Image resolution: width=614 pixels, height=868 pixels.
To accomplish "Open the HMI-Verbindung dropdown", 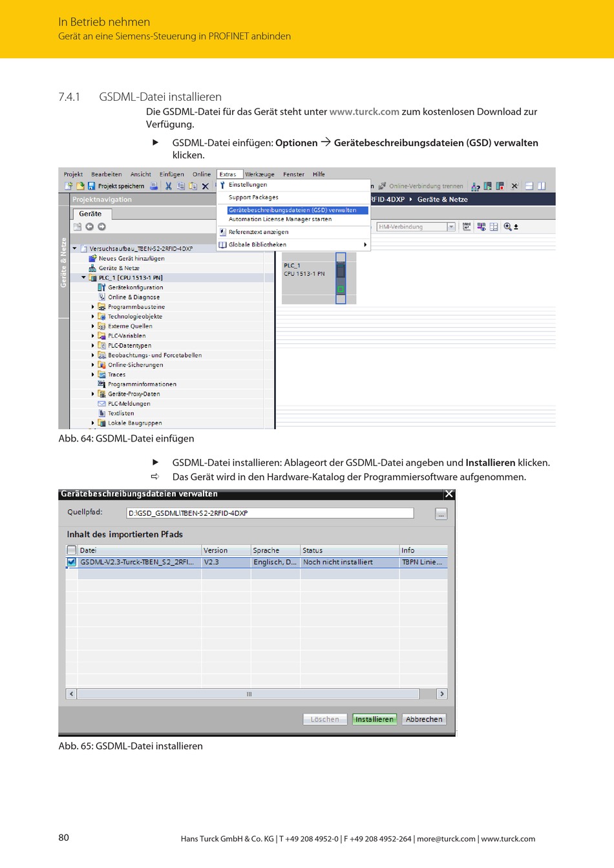I will pyautogui.click(x=451, y=227).
